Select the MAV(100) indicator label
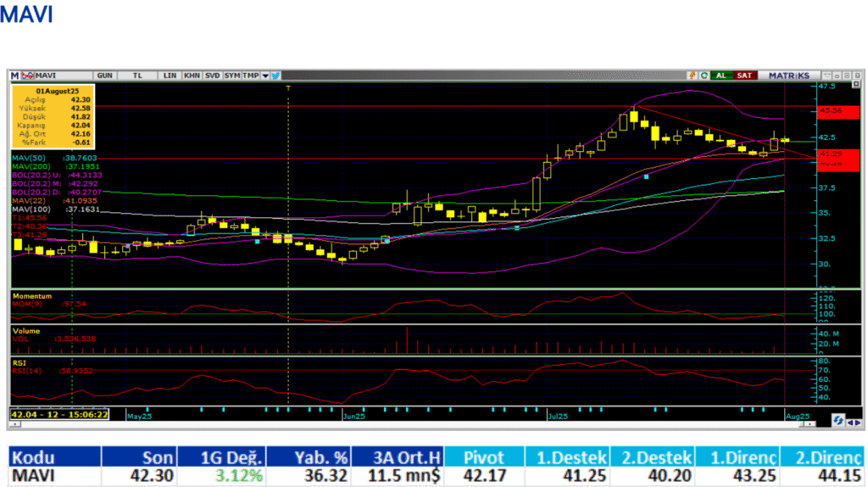868x487 pixels. pos(56,210)
